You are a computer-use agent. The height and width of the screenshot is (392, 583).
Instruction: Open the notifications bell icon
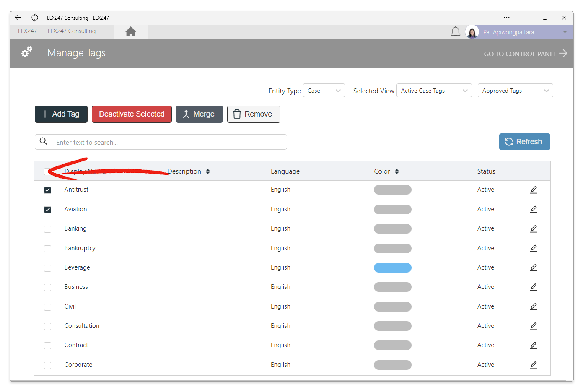click(456, 32)
